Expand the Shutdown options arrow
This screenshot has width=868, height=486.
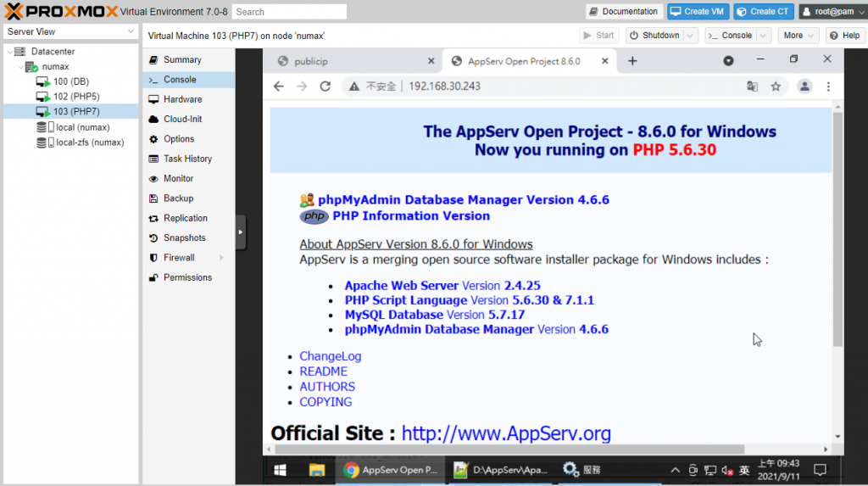[690, 36]
